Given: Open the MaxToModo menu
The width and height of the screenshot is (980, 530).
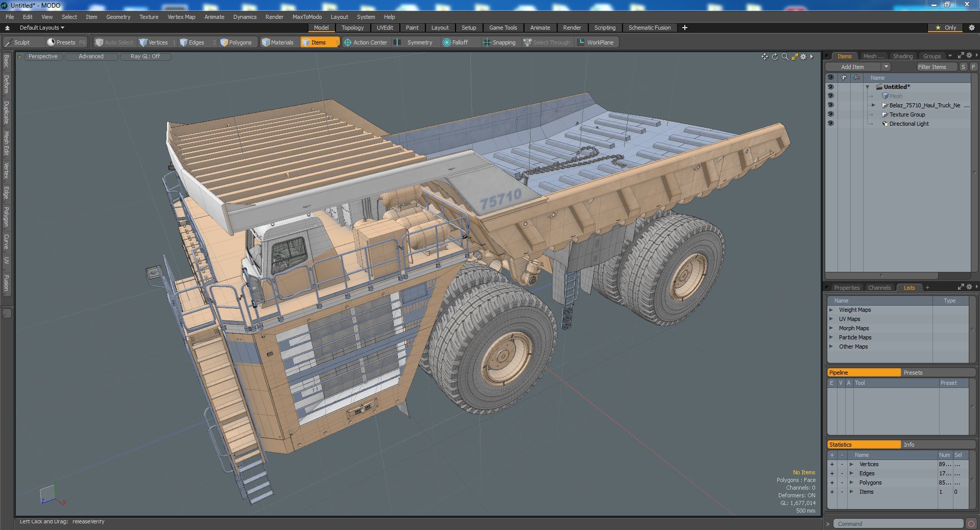Looking at the screenshot, I should [307, 17].
